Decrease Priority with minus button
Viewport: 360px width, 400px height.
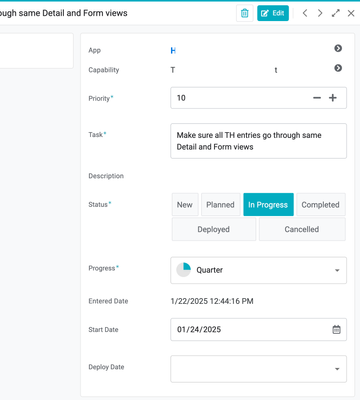click(x=317, y=98)
